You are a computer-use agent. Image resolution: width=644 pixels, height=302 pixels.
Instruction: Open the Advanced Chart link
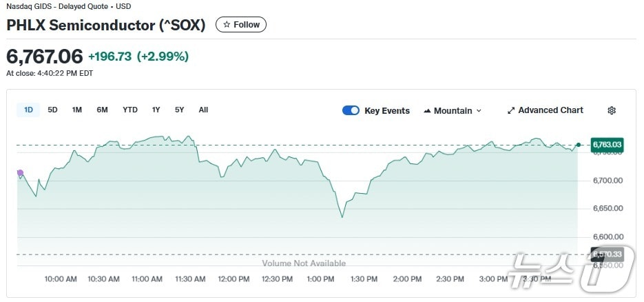pyautogui.click(x=550, y=110)
